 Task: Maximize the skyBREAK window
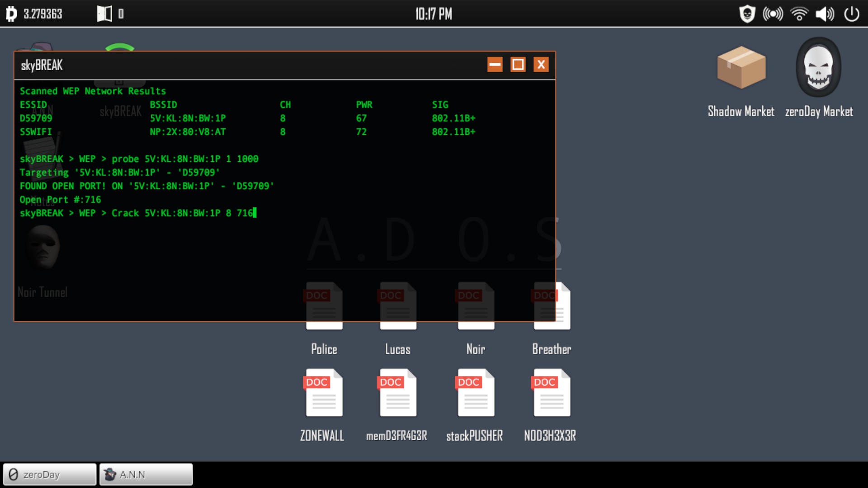pos(518,65)
